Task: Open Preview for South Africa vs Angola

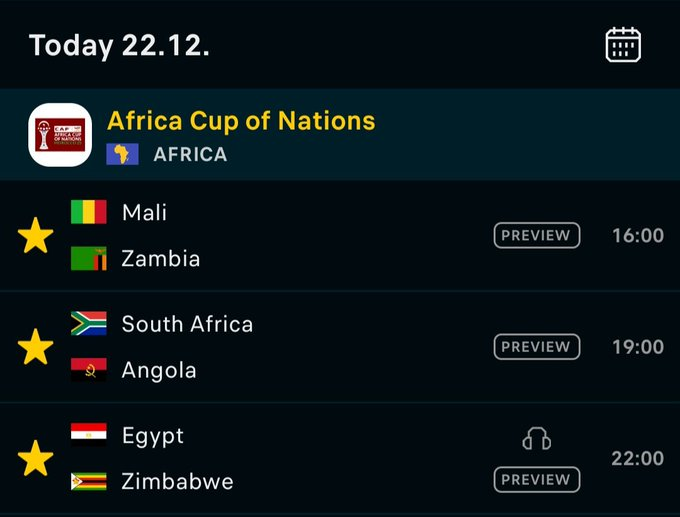Action: click(x=537, y=347)
